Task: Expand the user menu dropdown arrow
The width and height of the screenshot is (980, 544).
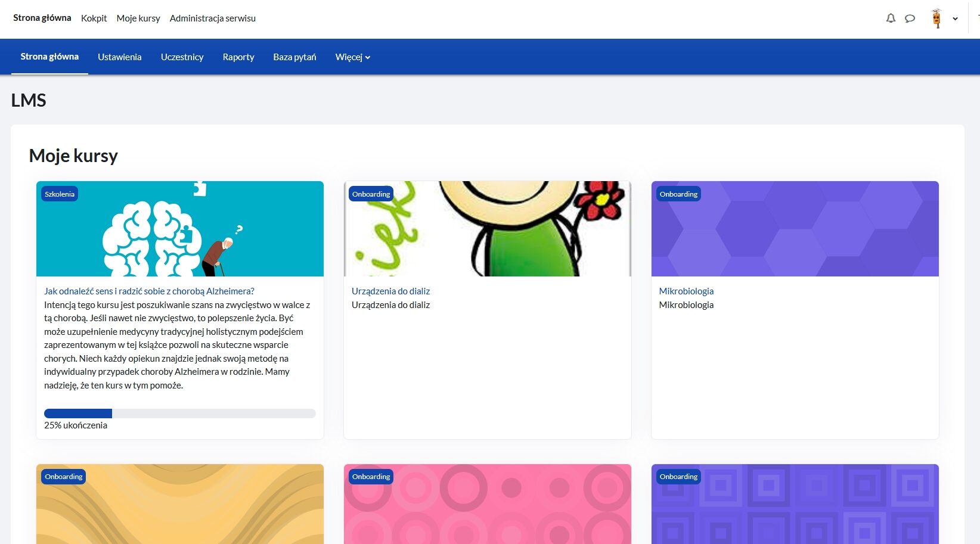Action: pos(955,18)
